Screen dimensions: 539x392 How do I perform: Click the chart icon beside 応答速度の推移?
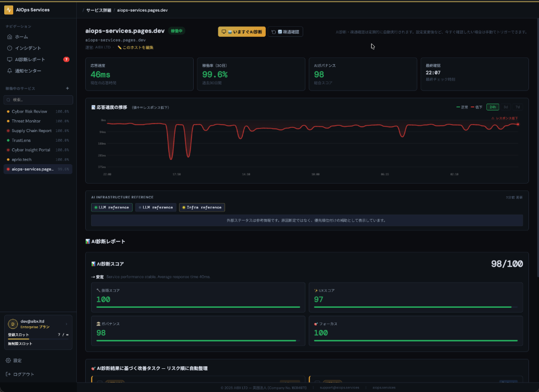coord(94,106)
